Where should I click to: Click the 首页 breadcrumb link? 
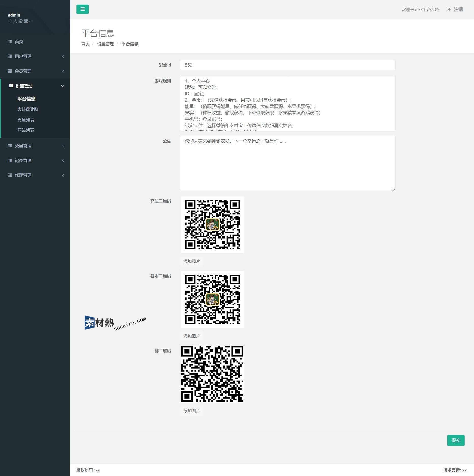click(85, 44)
